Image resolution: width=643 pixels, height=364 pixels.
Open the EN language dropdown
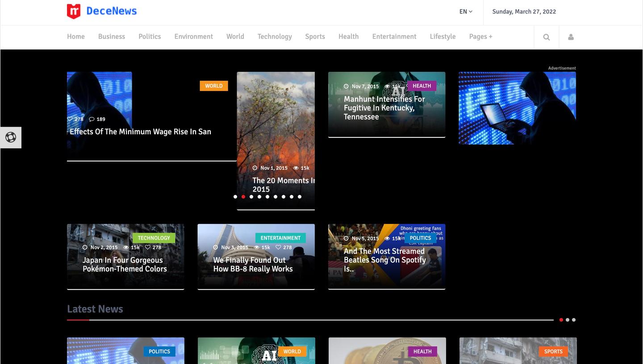[466, 12]
